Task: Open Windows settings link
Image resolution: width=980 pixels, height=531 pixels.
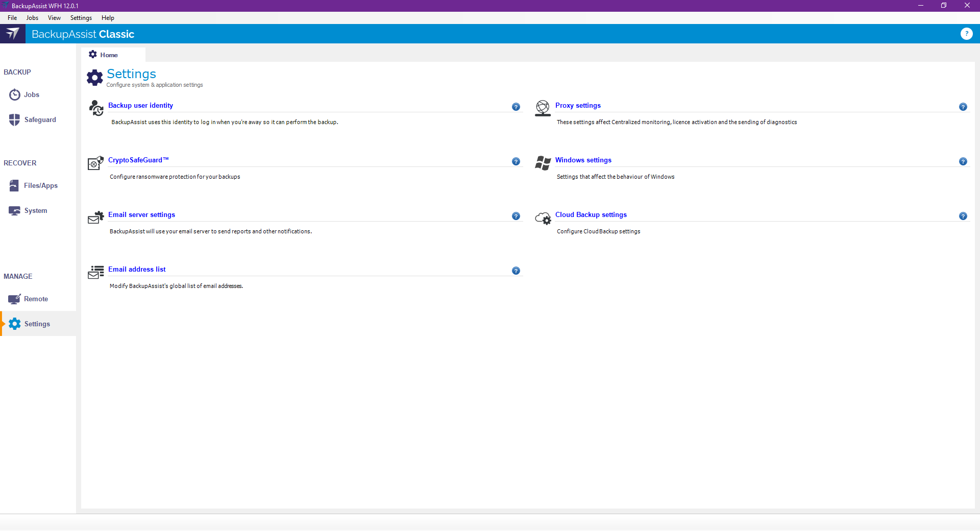Action: click(x=583, y=160)
